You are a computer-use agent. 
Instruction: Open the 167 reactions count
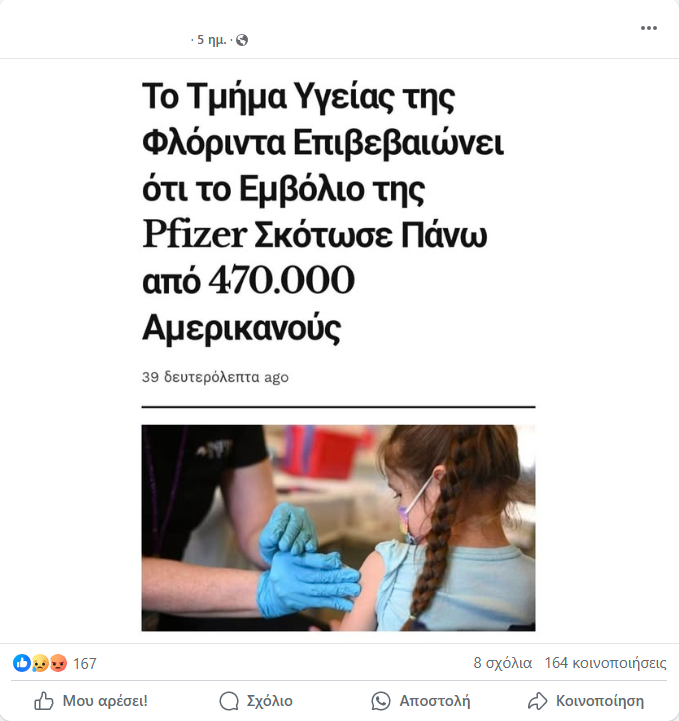85,664
